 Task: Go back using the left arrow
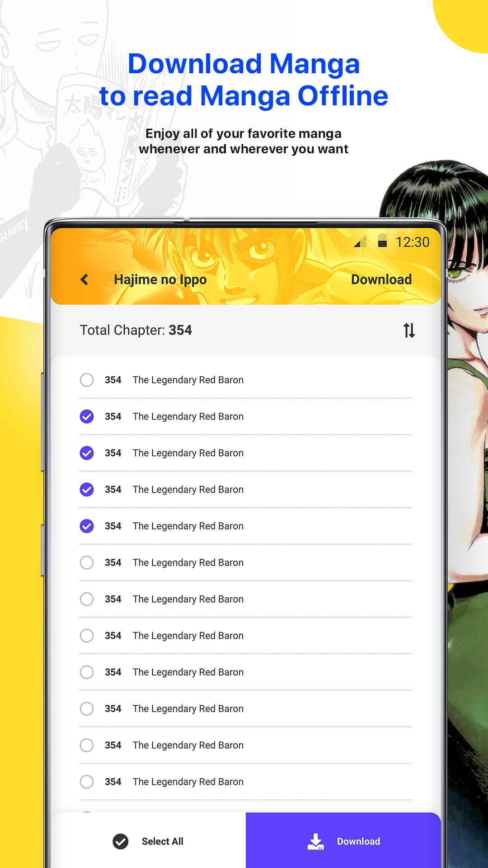tap(84, 279)
